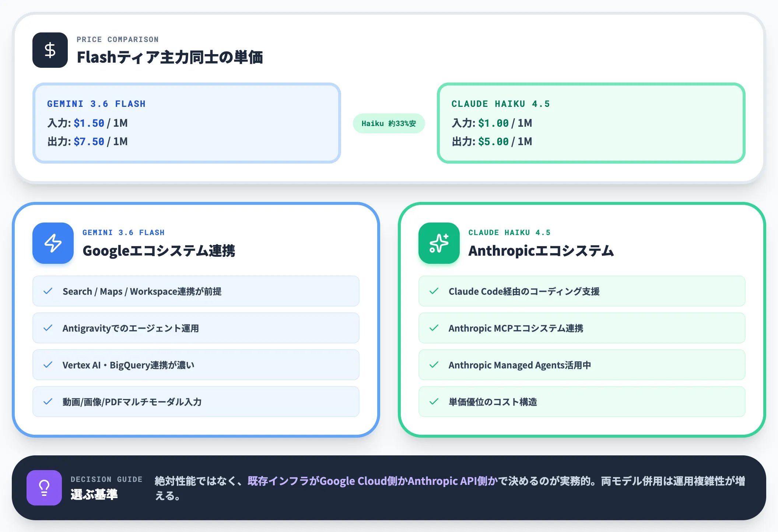
Task: Click the lightning bolt Gemini Flash icon
Action: click(x=53, y=243)
